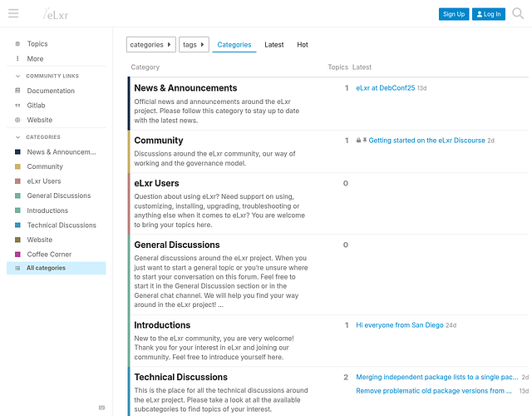Screen dimensions: 532x416
Task: Collapse the Categories sidebar section
Action: tap(17, 136)
